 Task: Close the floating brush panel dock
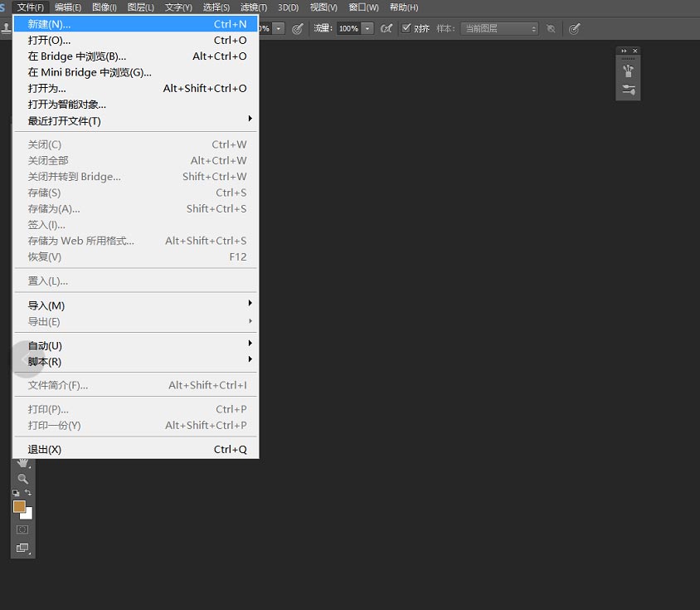[x=634, y=51]
